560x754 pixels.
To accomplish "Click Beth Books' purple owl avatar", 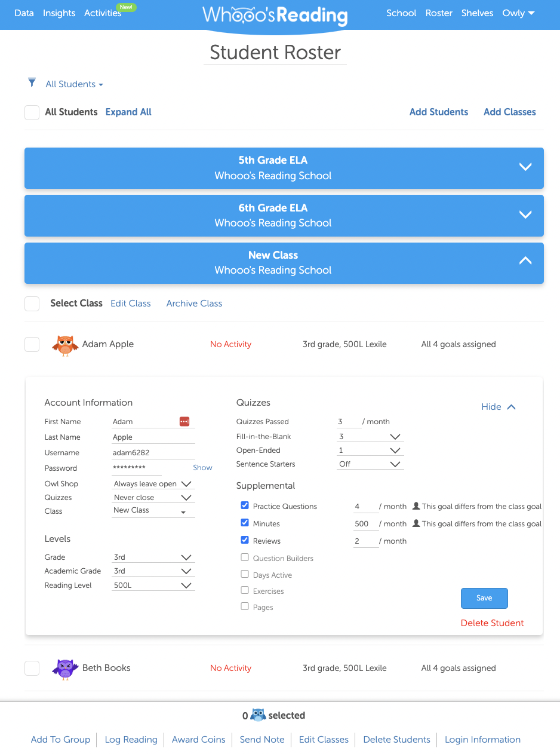I will 65,669.
